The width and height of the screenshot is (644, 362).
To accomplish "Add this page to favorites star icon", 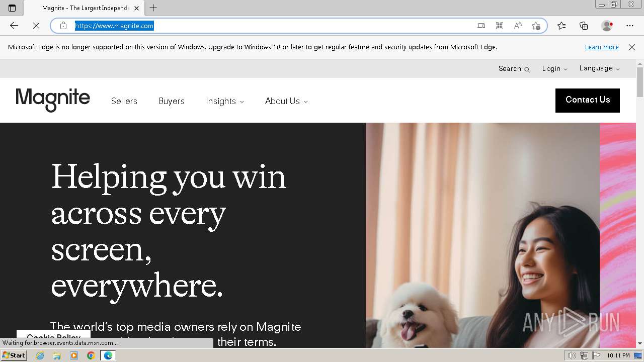I will click(x=536, y=26).
